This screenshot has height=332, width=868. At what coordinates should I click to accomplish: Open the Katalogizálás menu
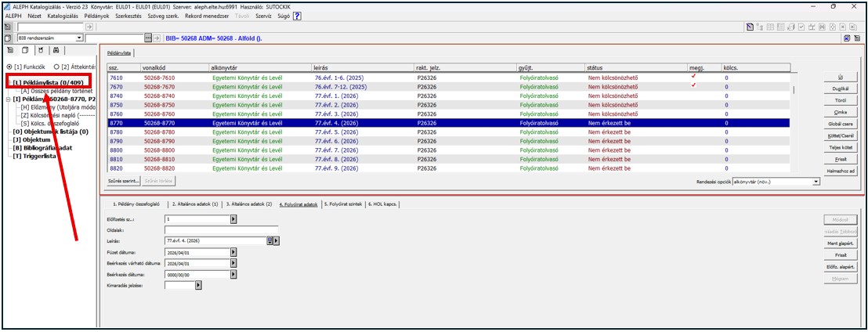point(63,16)
